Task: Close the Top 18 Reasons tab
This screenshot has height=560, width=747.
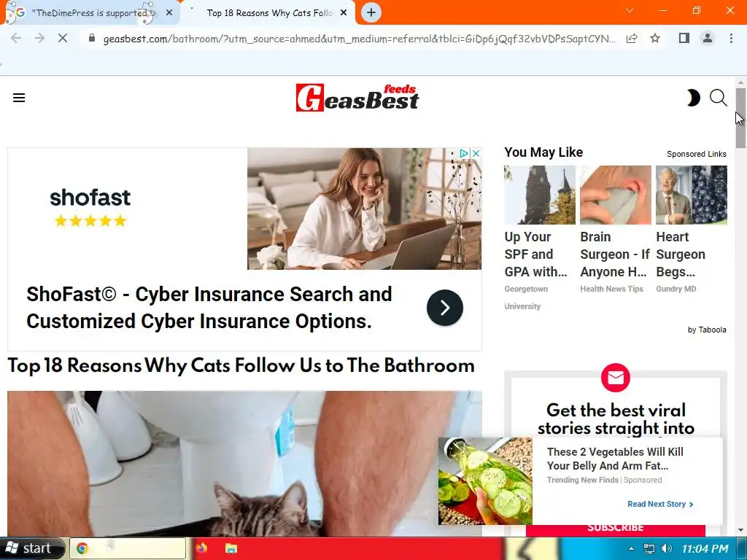Action: (x=344, y=13)
